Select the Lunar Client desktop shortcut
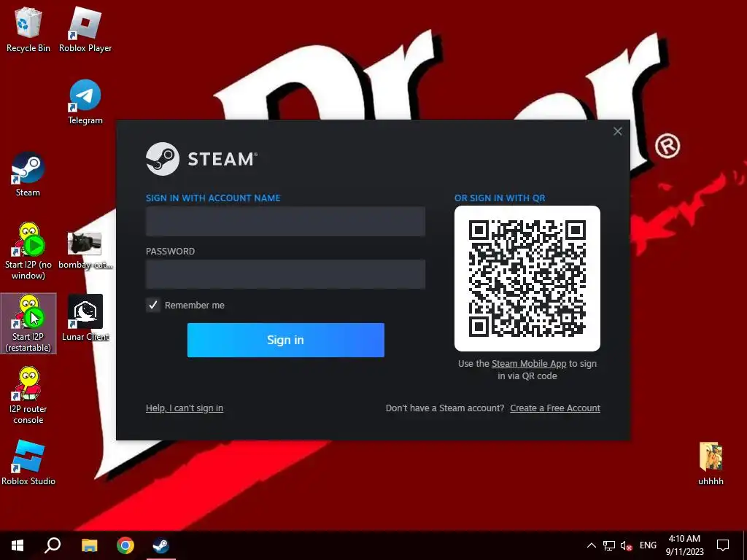747x560 pixels. click(x=85, y=318)
